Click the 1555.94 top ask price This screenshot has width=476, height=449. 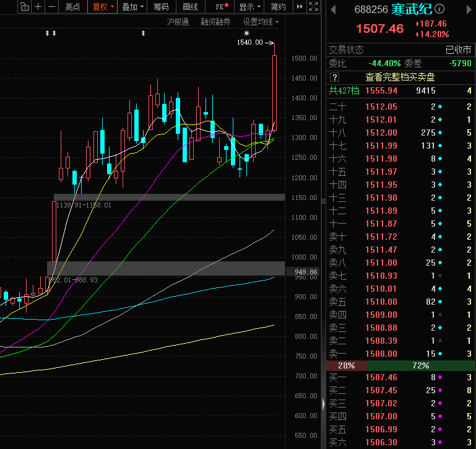(x=381, y=90)
